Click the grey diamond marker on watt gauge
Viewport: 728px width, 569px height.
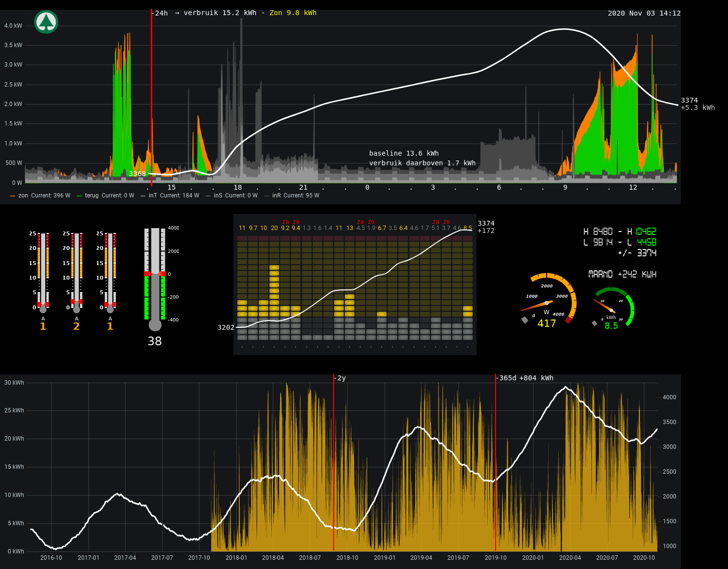click(x=525, y=320)
